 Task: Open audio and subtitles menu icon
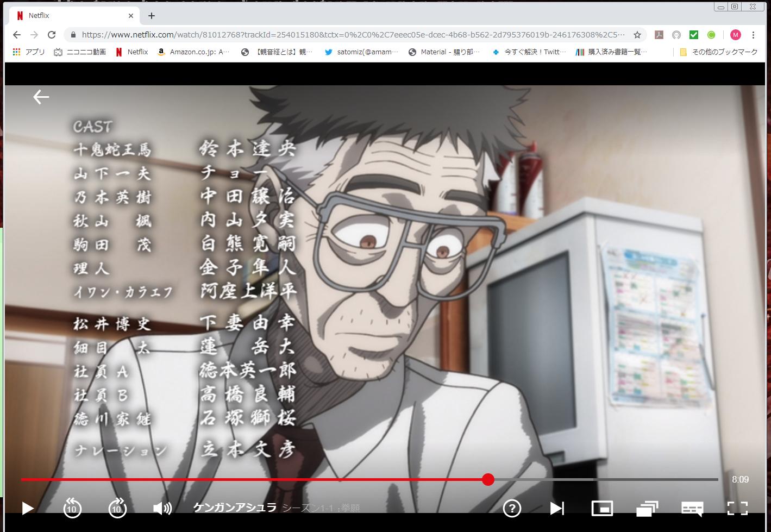pyautogui.click(x=692, y=509)
